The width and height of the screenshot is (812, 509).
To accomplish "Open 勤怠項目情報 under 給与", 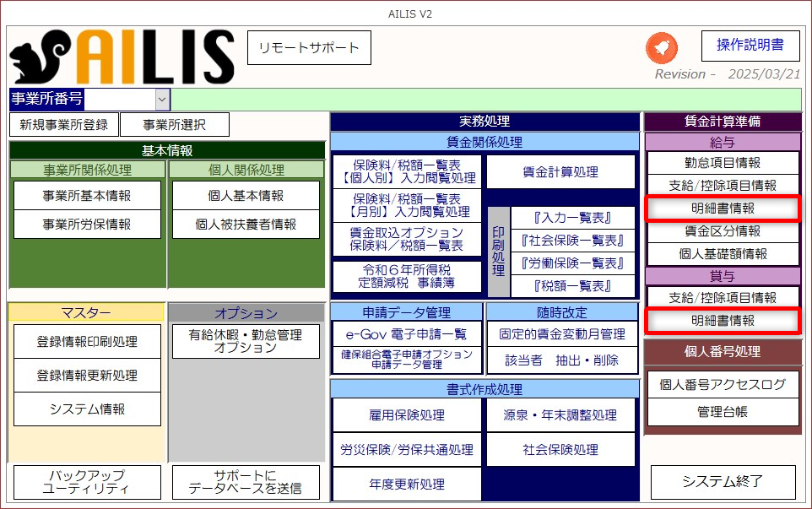I will (722, 163).
